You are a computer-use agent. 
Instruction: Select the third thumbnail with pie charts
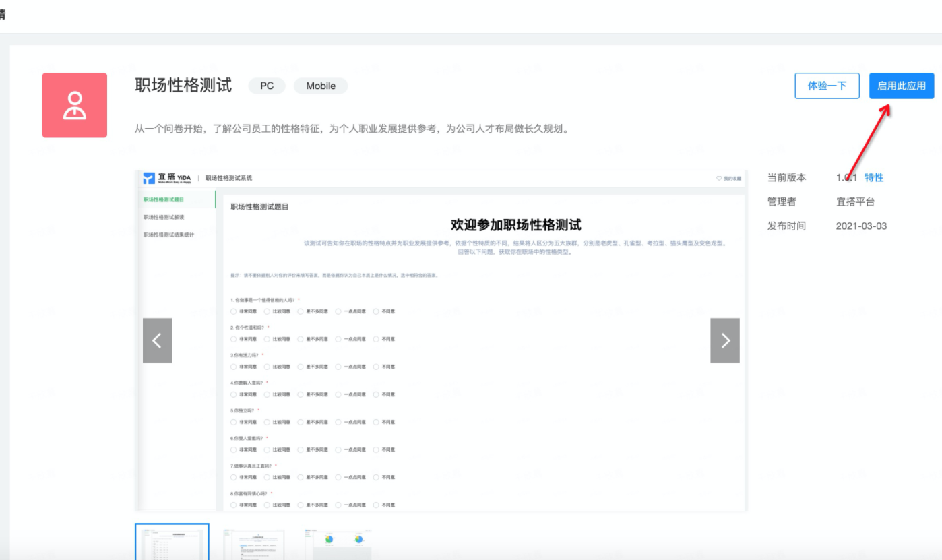click(338, 543)
